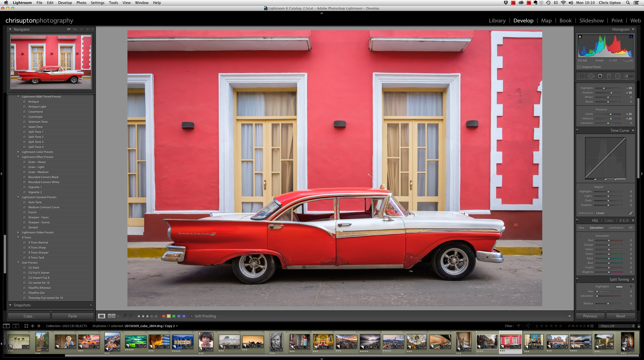Switch to the Slideshow module
This screenshot has width=644, height=360.
tap(591, 21)
